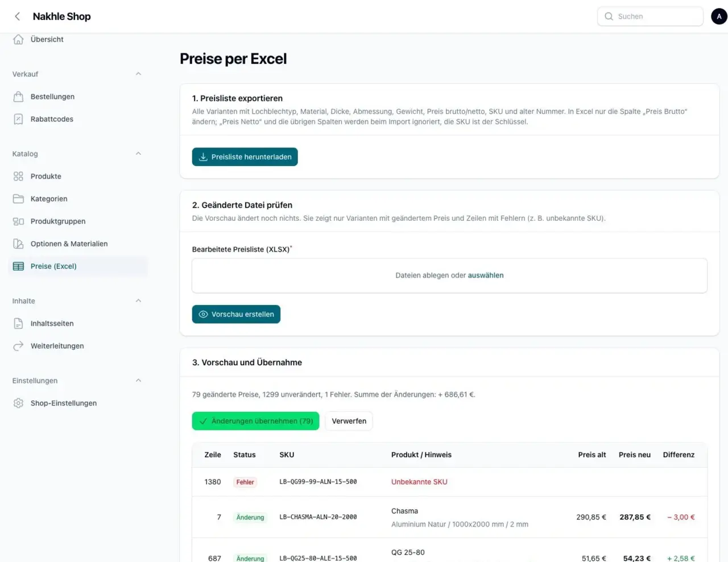The height and width of the screenshot is (562, 728).
Task: Click the Bestellungen shopping bag icon
Action: tap(18, 97)
